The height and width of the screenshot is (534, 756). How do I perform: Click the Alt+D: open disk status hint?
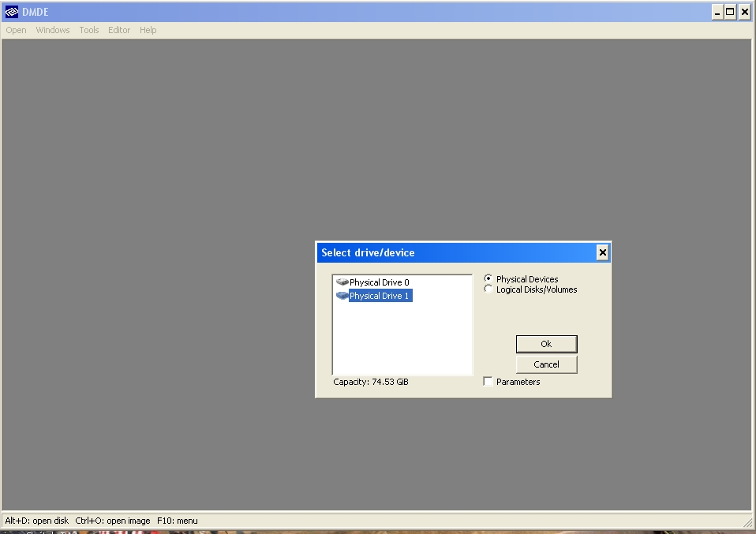pyautogui.click(x=36, y=521)
